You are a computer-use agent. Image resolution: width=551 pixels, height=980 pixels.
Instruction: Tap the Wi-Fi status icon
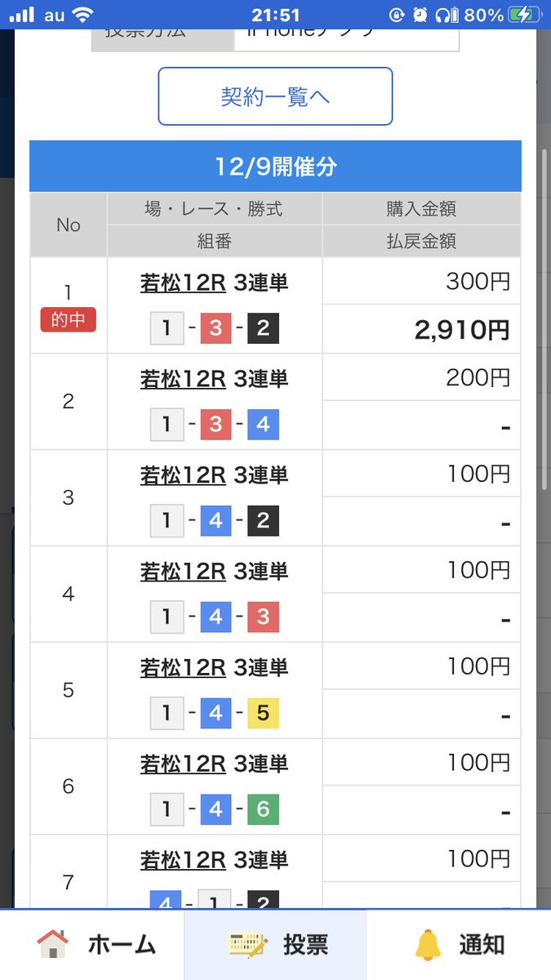[82, 15]
